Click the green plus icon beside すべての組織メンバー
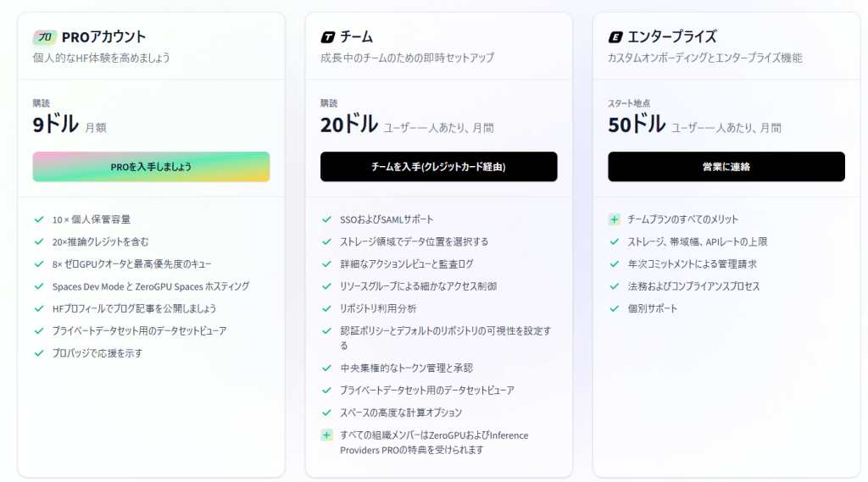Screen dimensions: 868x482 [x=326, y=435]
